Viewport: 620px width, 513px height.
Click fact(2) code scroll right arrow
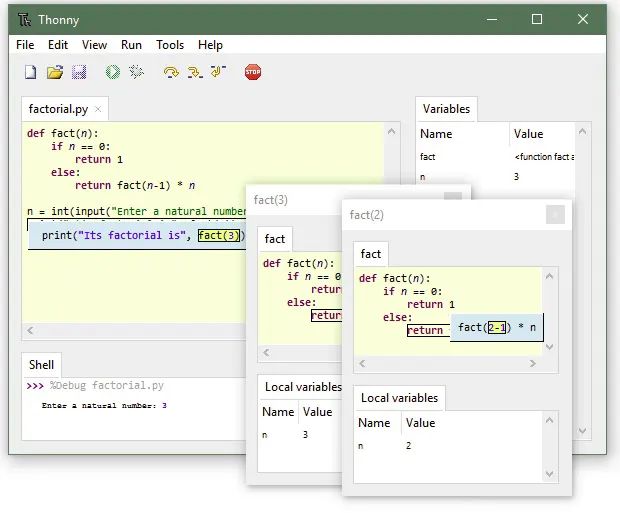click(x=533, y=363)
